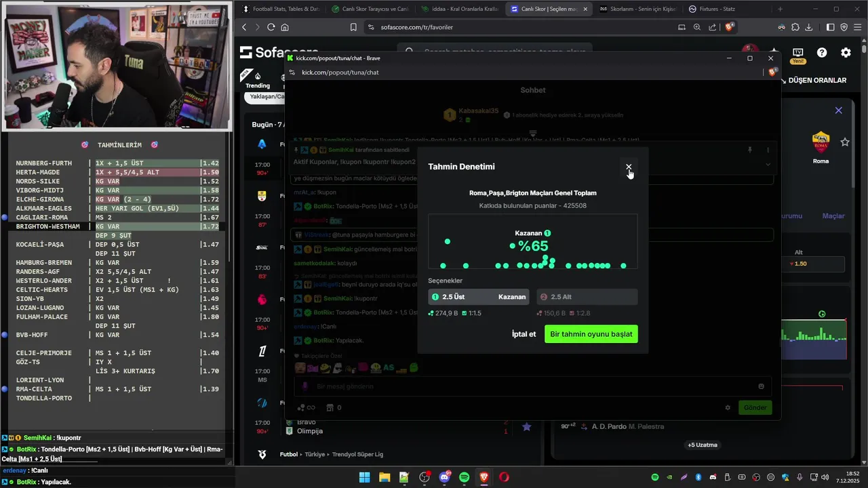Open Discord from taskbar
The height and width of the screenshot is (488, 868).
click(444, 477)
